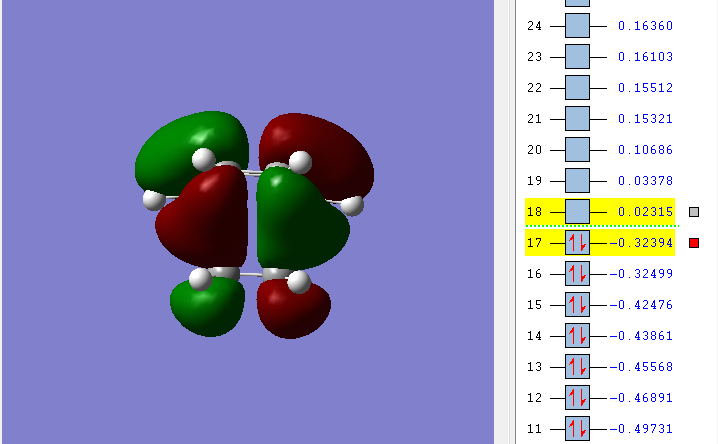
Task: Select energy value 0.15512
Action: pyautogui.click(x=645, y=87)
